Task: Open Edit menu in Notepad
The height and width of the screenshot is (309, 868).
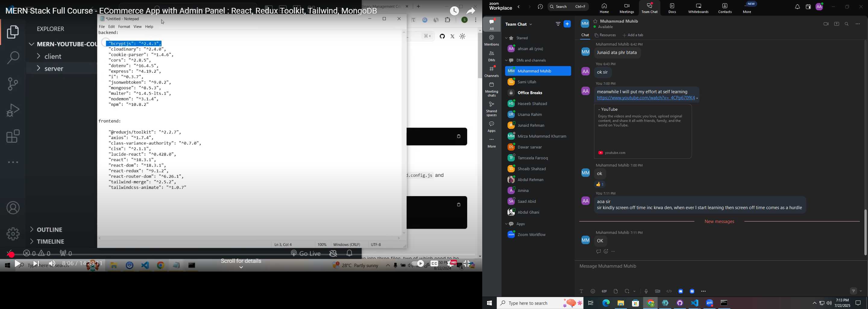Action: 112,27
